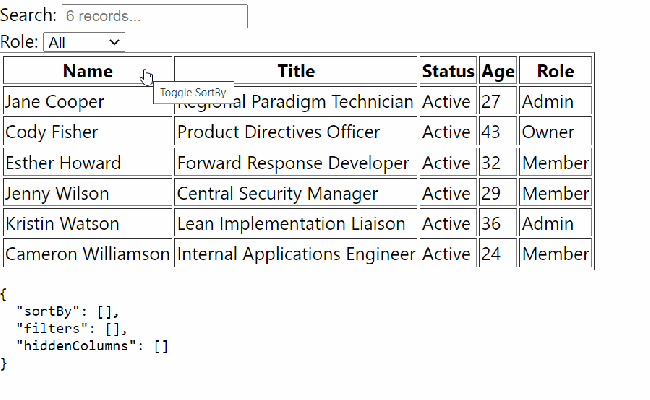Image resolution: width=650 pixels, height=400 pixels.
Task: Click age value 24
Action: tap(498, 254)
